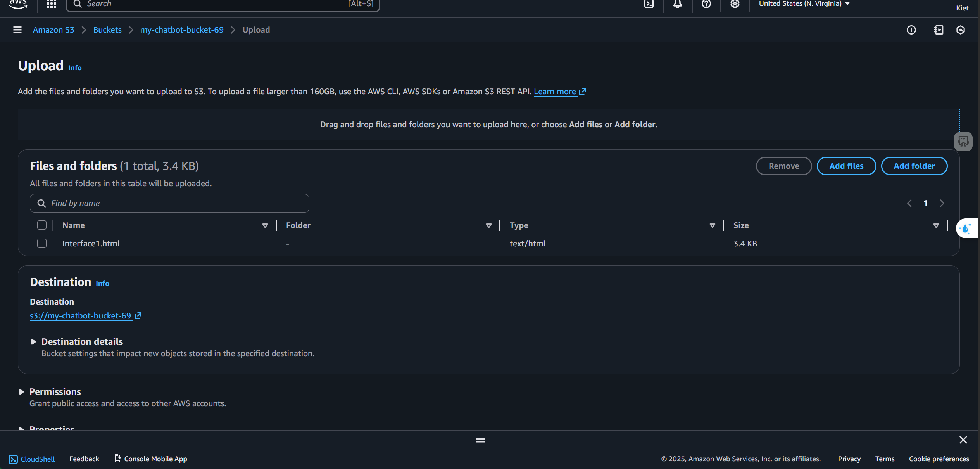This screenshot has width=980, height=469.
Task: Toggle the side navigation hamburger menu
Action: pyautogui.click(x=17, y=30)
